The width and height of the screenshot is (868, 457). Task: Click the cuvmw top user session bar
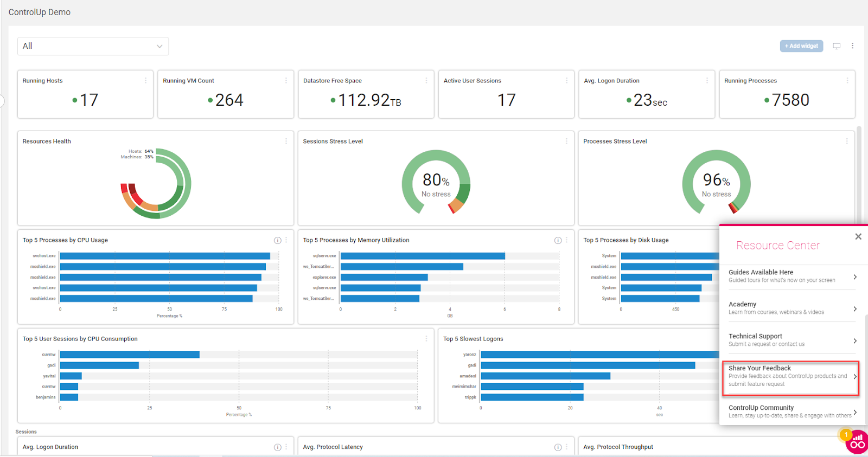coord(130,355)
